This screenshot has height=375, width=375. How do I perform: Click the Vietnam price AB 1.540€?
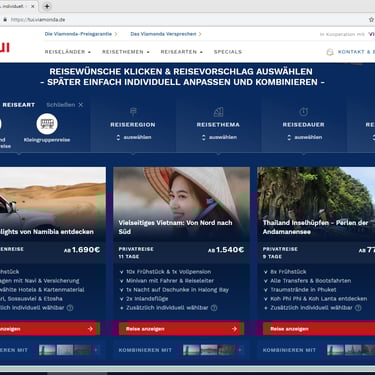click(x=226, y=250)
